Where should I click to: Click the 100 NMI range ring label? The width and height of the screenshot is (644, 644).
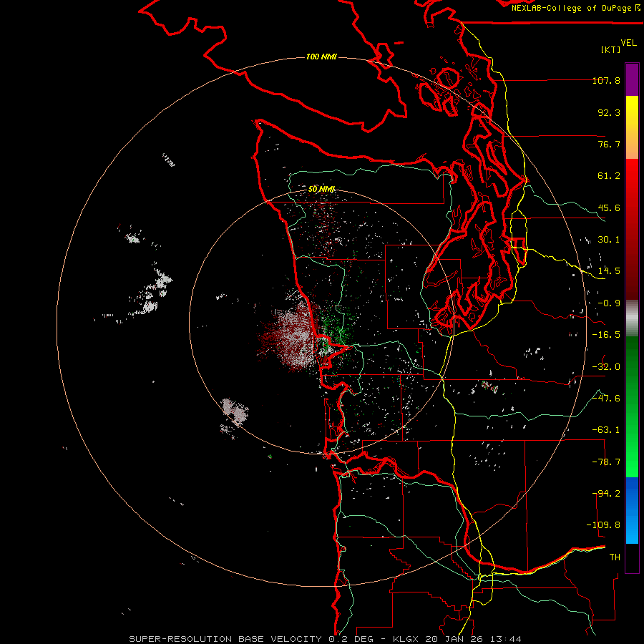point(321,57)
